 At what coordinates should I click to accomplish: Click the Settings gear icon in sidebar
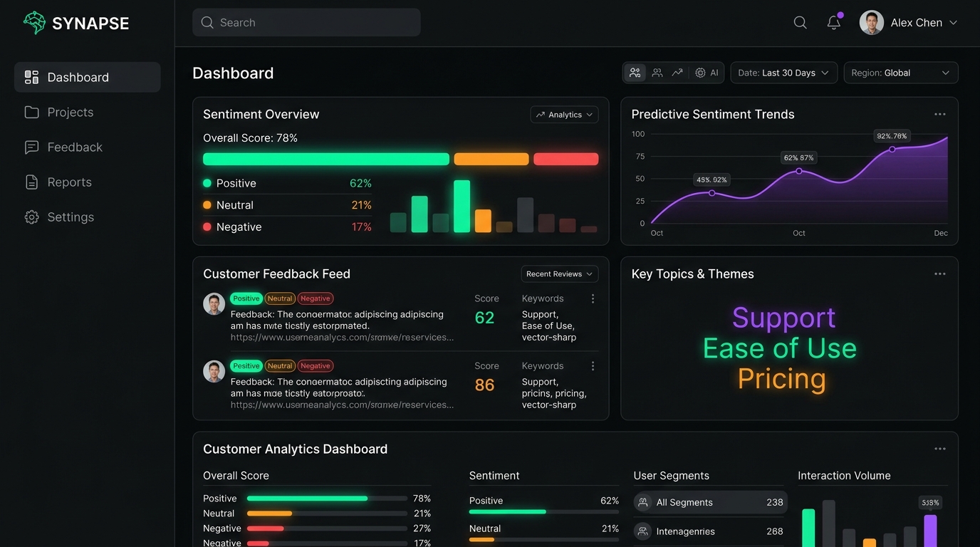click(31, 217)
